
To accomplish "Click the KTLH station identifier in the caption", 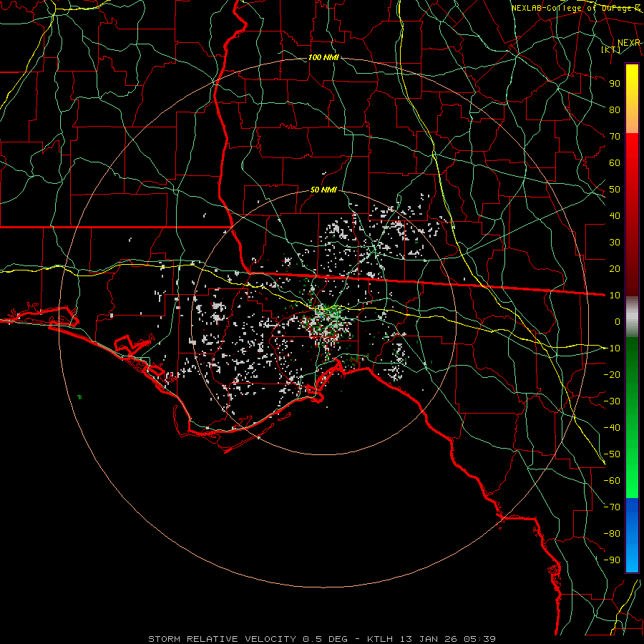I will coord(380,639).
